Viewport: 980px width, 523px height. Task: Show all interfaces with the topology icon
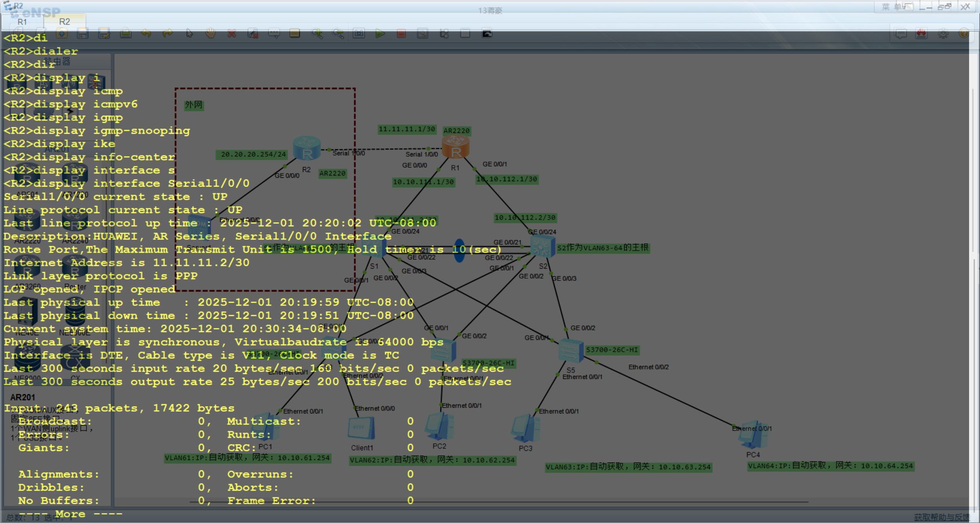444,34
